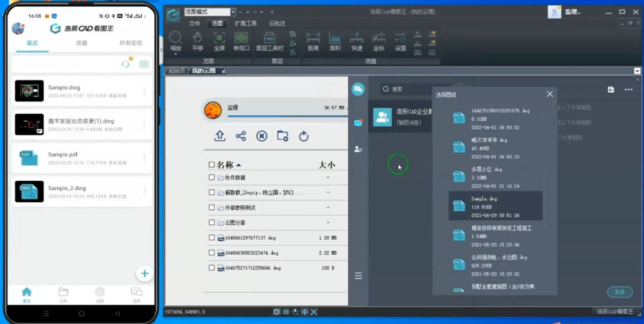
Task: Check the box for 1648752717122586666.dwg
Action: click(211, 268)
